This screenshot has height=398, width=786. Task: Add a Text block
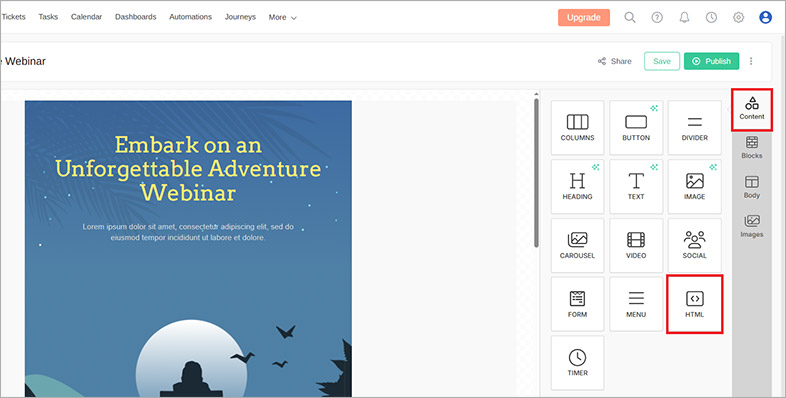pos(636,186)
